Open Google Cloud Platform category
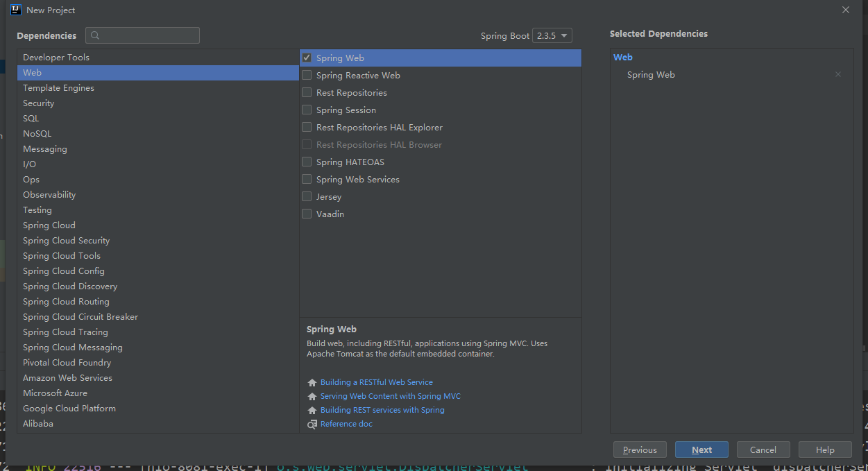 (x=158, y=409)
